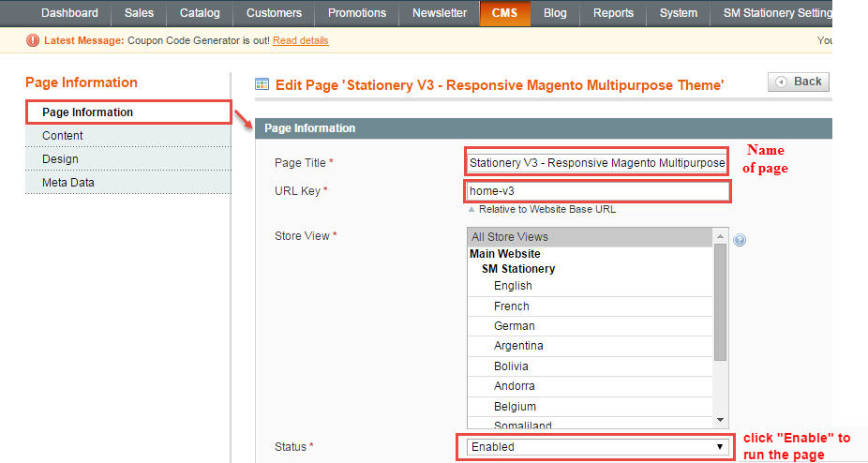
Task: Switch to the Meta Data tab
Action: coord(128,182)
